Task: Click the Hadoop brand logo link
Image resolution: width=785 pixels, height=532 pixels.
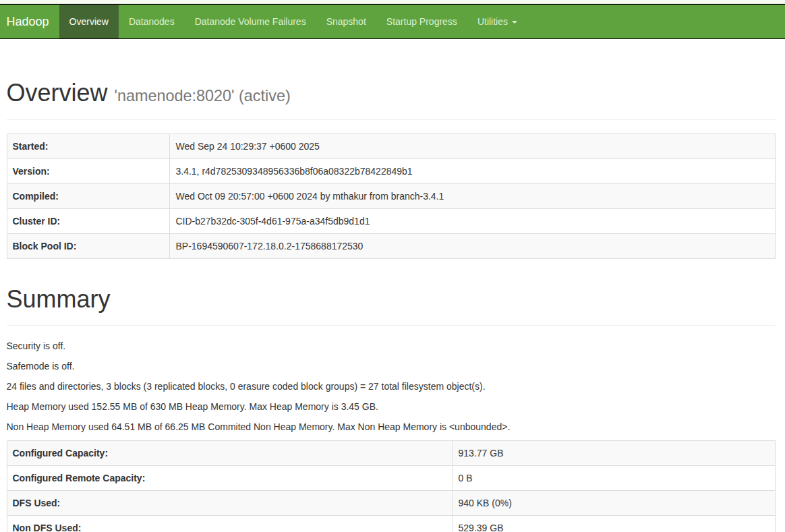Action: tap(28, 22)
